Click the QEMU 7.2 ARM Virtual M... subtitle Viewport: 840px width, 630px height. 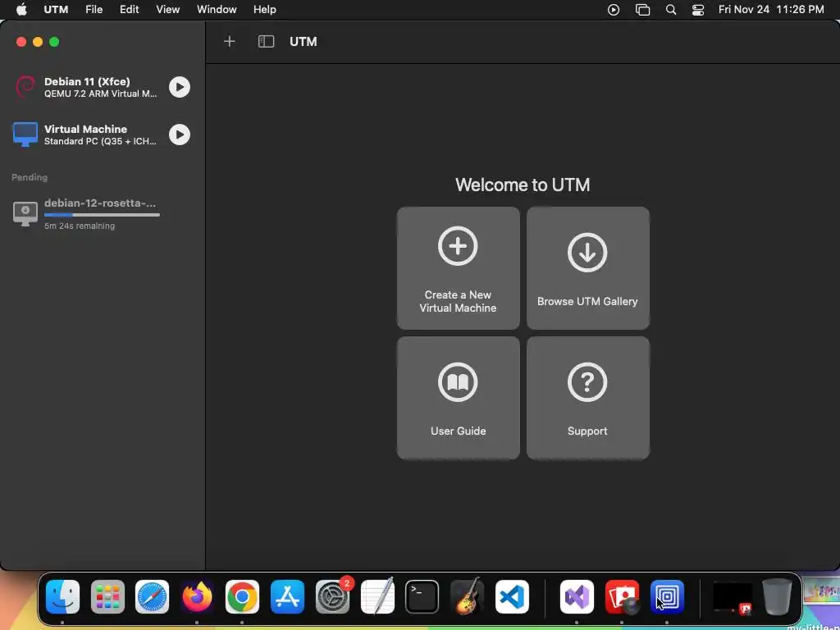[101, 94]
